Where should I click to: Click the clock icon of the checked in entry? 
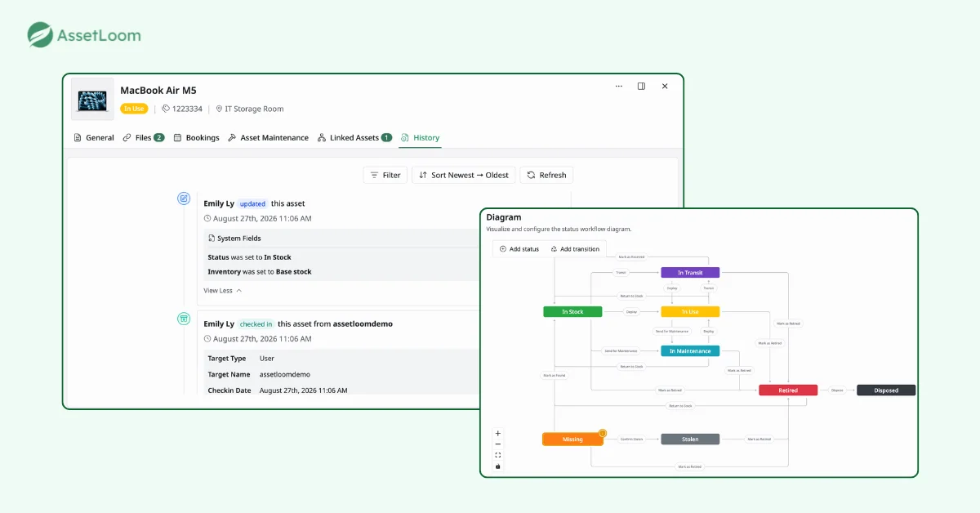point(207,339)
